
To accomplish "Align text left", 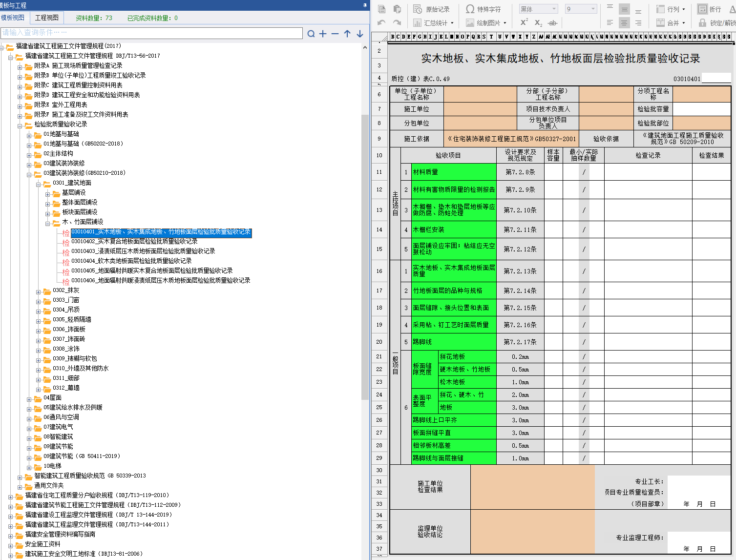I will (x=610, y=22).
